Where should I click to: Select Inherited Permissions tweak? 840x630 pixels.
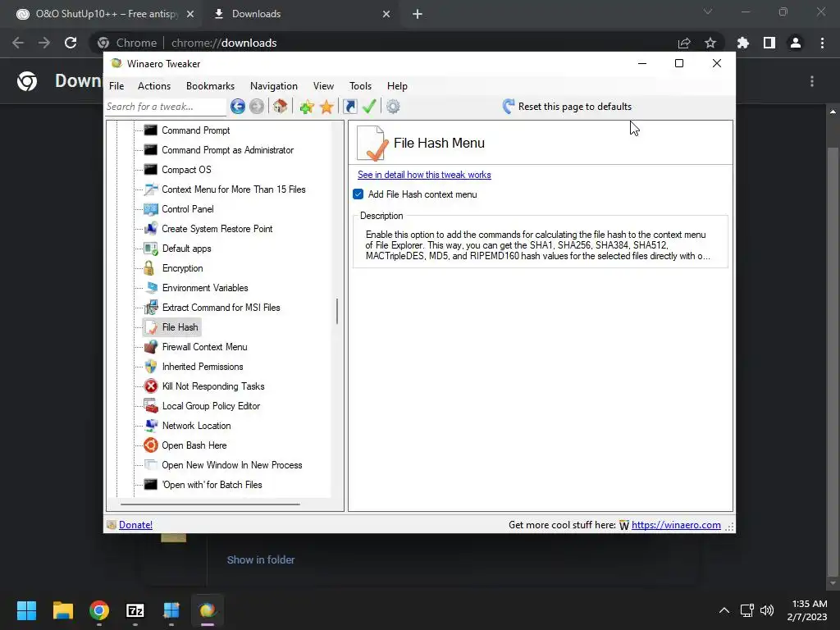point(202,367)
